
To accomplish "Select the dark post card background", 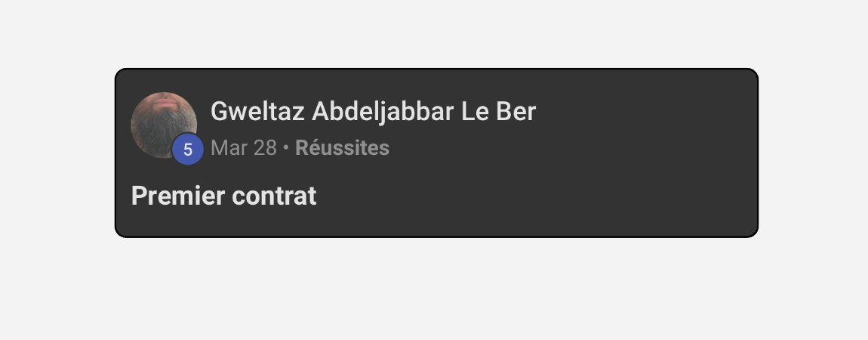I will pos(436,153).
